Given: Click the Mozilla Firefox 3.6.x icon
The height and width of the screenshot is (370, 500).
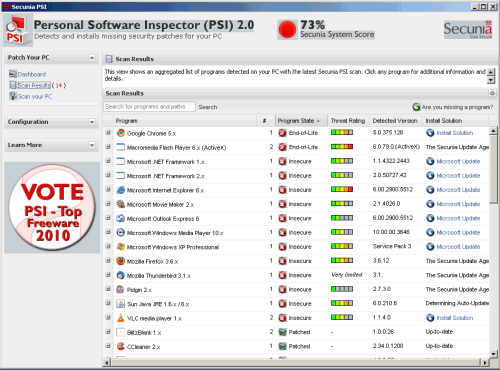Looking at the screenshot, I should click(121, 261).
